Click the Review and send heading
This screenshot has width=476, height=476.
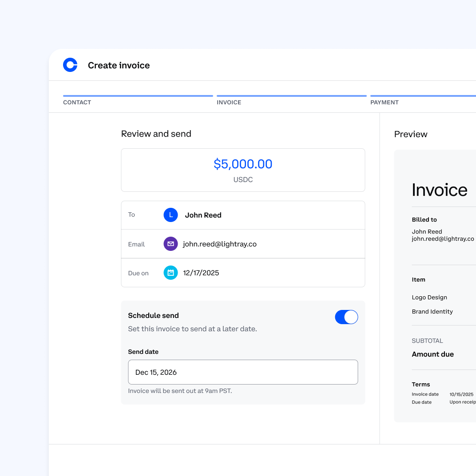click(156, 134)
